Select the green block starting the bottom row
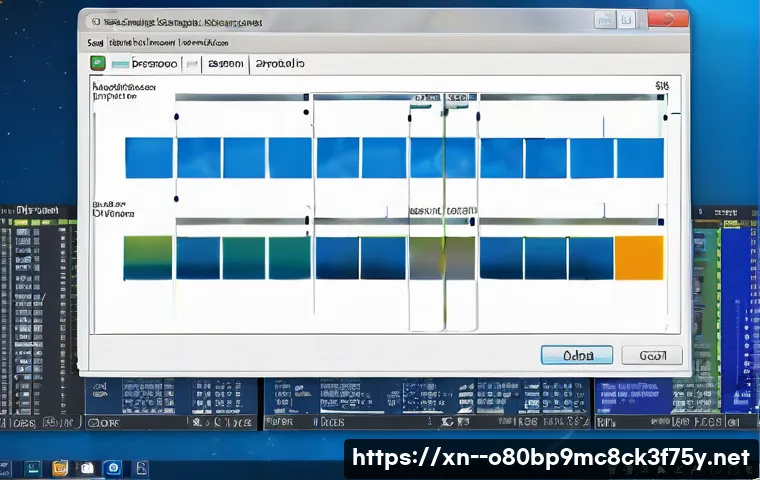The width and height of the screenshot is (760, 480). click(148, 257)
